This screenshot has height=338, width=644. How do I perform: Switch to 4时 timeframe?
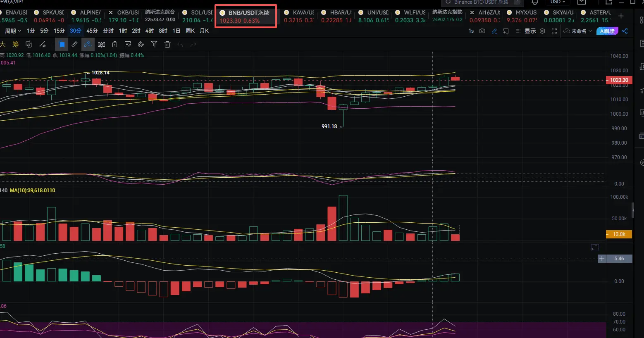click(150, 31)
